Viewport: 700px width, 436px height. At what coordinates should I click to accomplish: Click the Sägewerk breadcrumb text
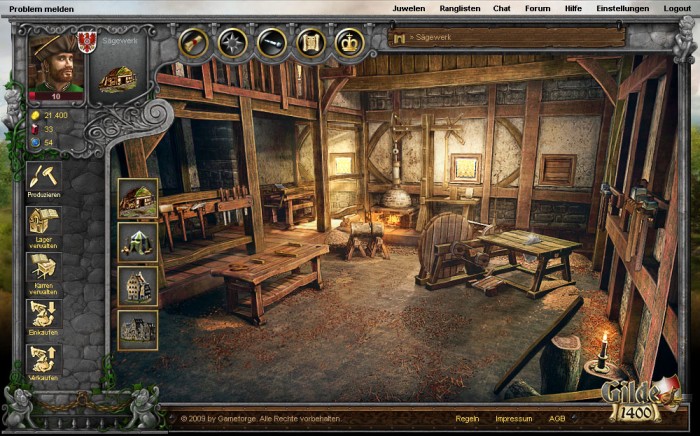tap(433, 37)
